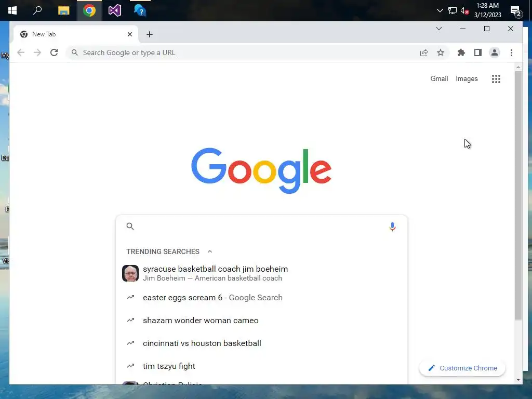This screenshot has height=399, width=532.
Task: Show hidden system tray icons
Action: point(440,10)
